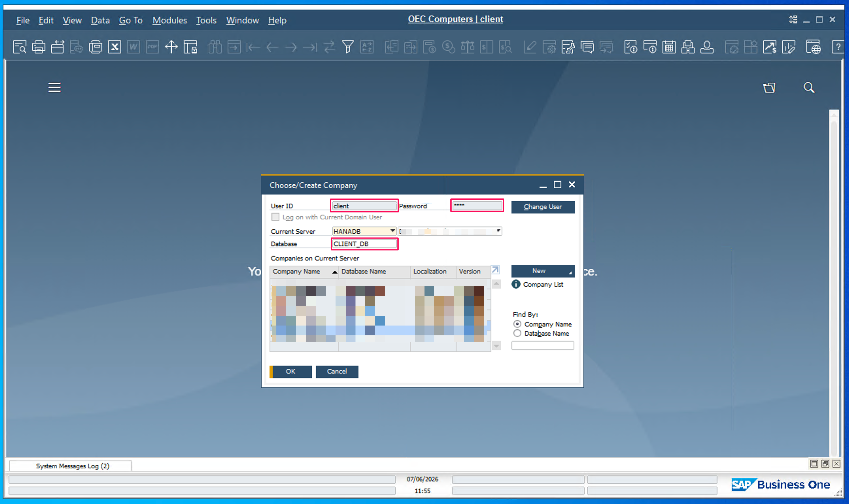The height and width of the screenshot is (504, 849).
Task: Toggle Log on with Current Domain User
Action: click(275, 217)
